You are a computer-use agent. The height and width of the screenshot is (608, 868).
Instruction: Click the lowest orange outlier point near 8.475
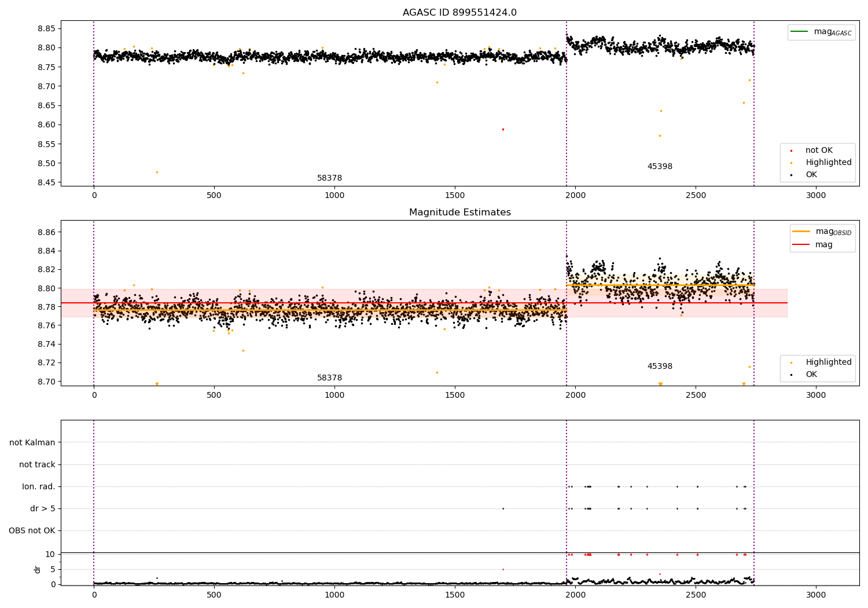coord(156,172)
